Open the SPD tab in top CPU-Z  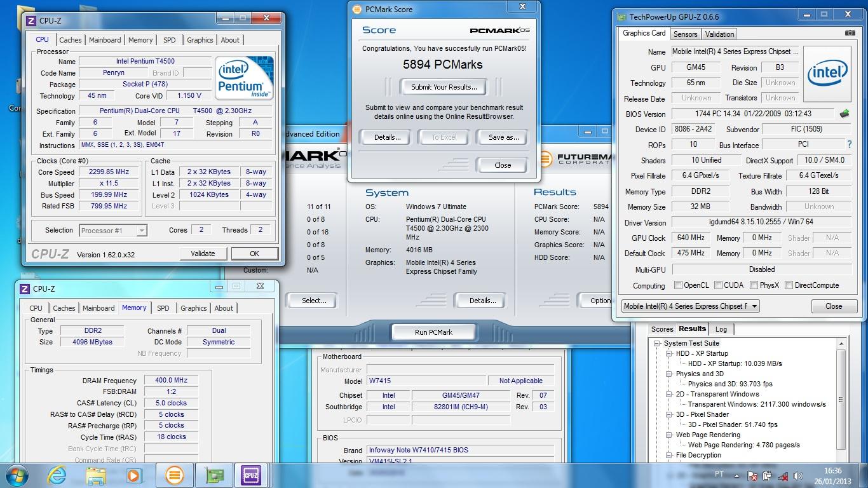(169, 40)
